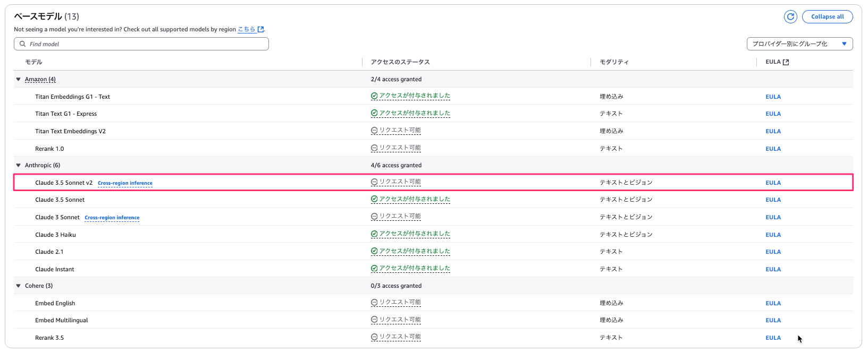Click the Find model search field
Image resolution: width=868 pixels, height=352 pixels.
pyautogui.click(x=141, y=44)
